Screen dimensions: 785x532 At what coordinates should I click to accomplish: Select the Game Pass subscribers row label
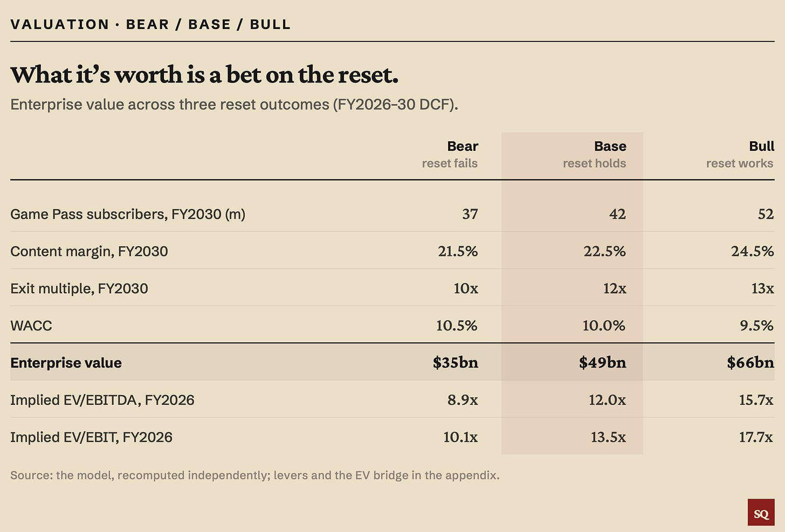(128, 215)
